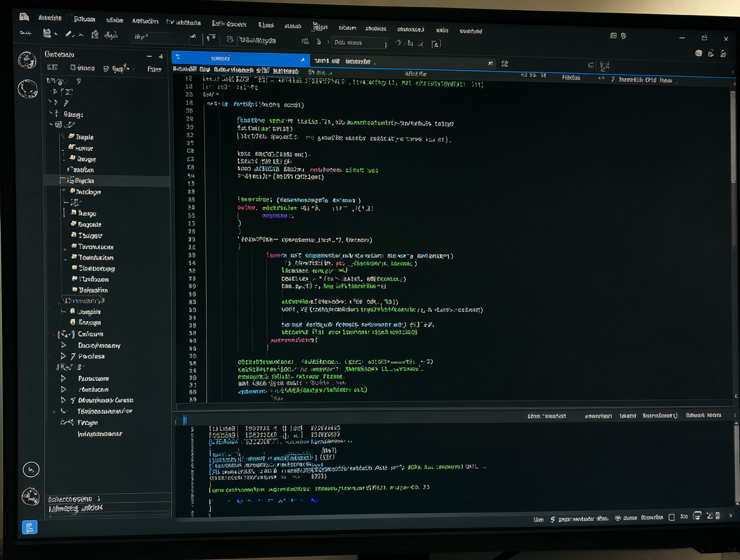
Task: Click the highlighted selected row in the project tree
Action: click(107, 180)
